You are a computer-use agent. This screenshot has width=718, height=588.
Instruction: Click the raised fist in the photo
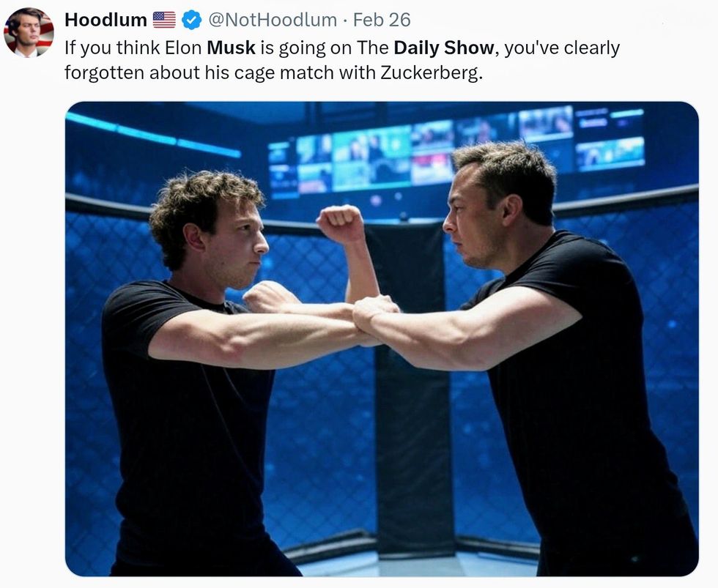click(340, 223)
